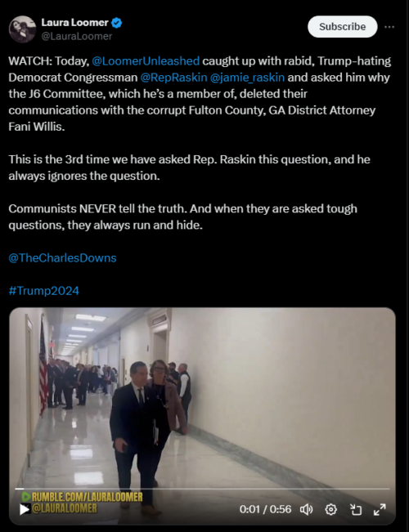This screenshot has height=532, width=409.
Task: Select the #Trump2024 hashtag
Action: coord(44,291)
